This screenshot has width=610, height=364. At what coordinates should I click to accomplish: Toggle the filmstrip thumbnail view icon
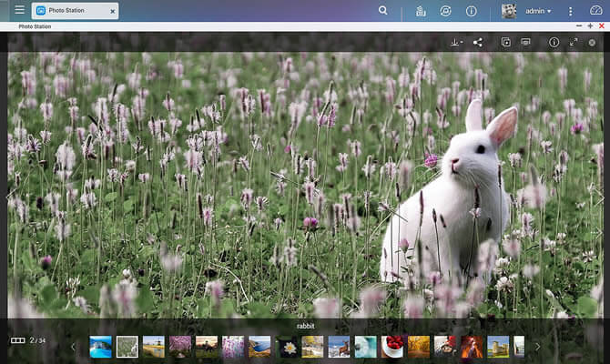coord(17,340)
